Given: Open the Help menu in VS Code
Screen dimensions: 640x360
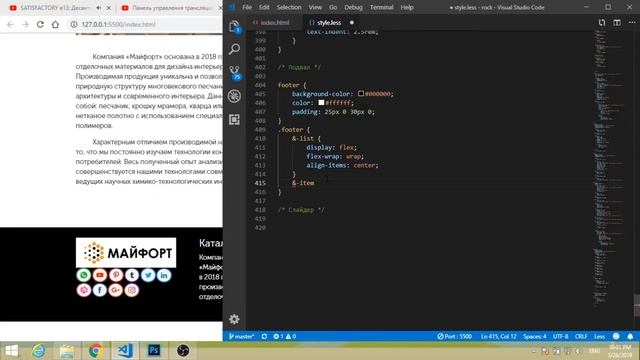Looking at the screenshot, I should coord(407,7).
